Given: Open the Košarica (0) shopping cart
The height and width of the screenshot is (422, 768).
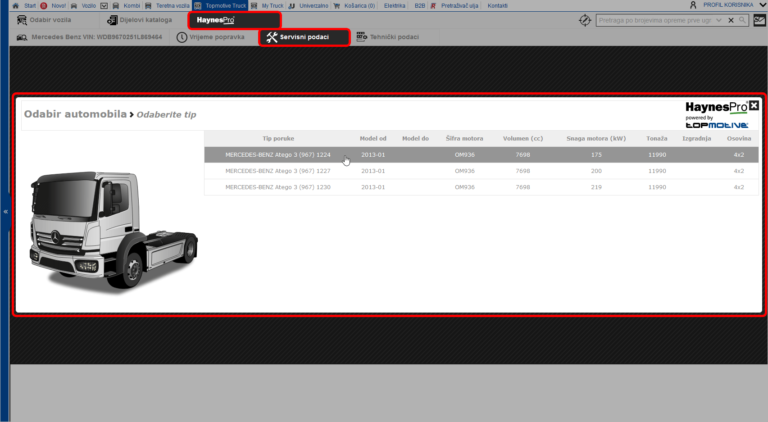Looking at the screenshot, I should (359, 6).
